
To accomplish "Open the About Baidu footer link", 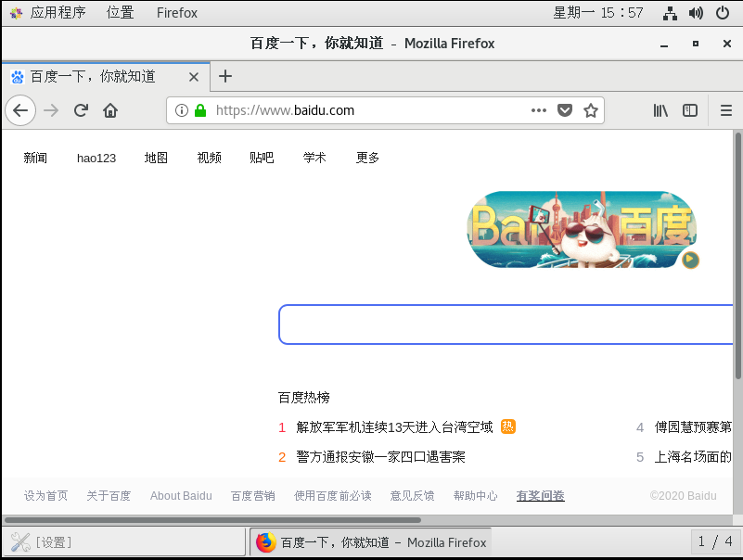I will [x=181, y=496].
